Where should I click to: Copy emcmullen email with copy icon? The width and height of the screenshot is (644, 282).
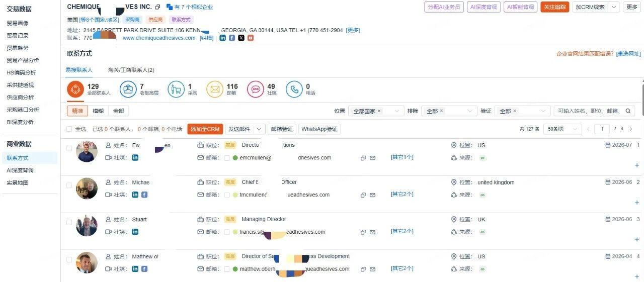363,158
